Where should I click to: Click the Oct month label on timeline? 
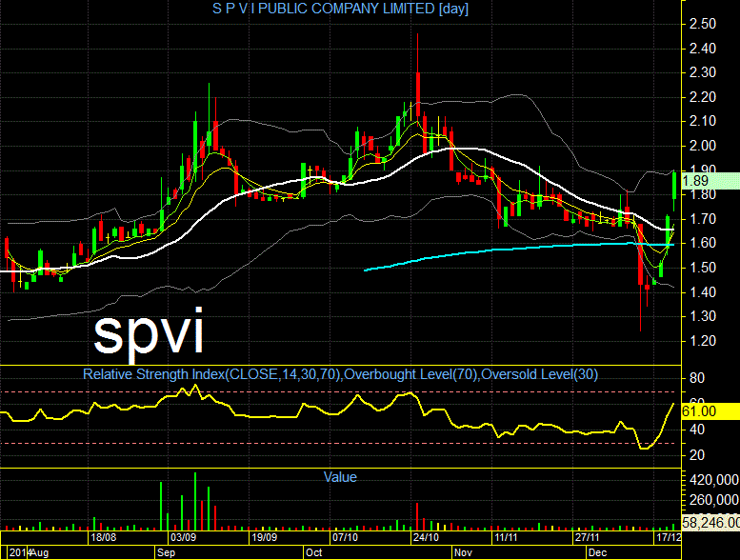314,552
